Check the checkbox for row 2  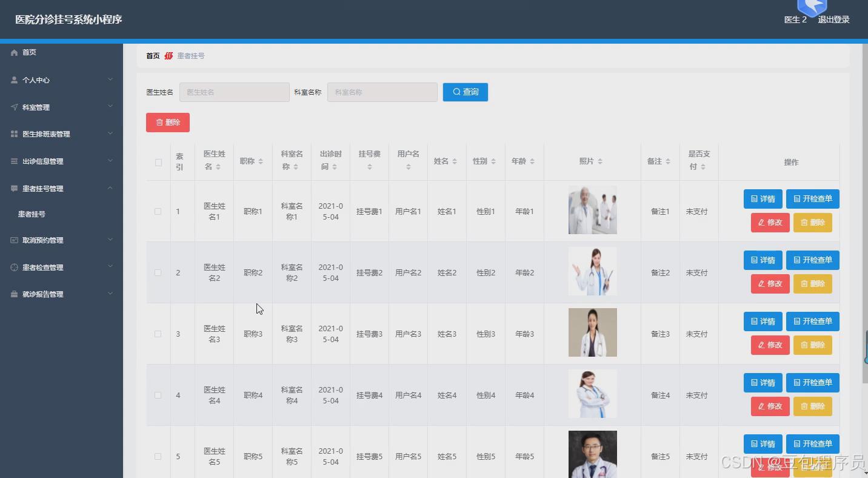(158, 273)
